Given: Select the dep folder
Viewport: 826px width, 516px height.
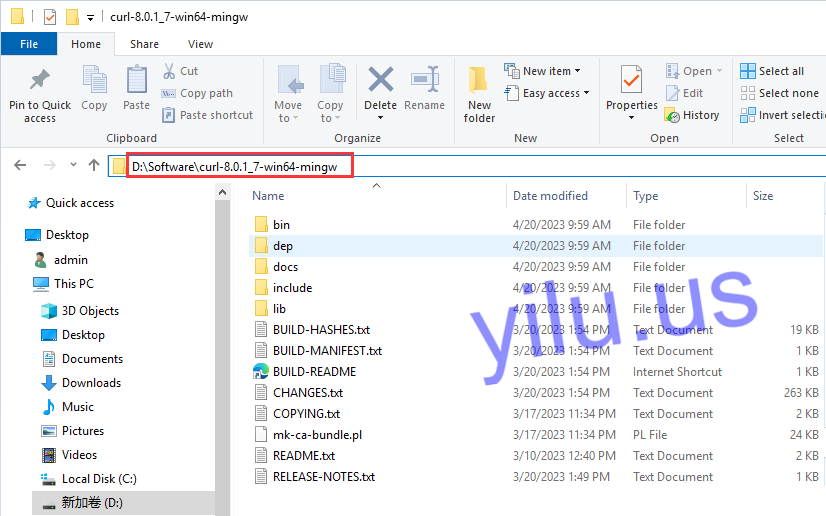Looking at the screenshot, I should 535,246.
